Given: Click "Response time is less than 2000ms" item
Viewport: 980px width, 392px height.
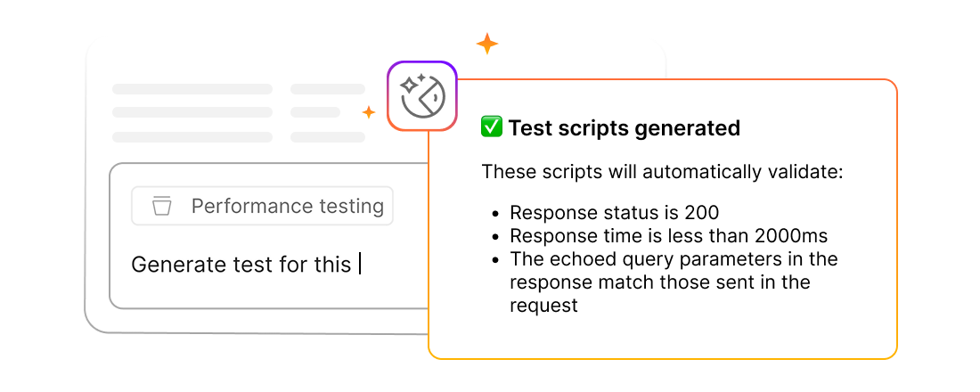Looking at the screenshot, I should [668, 236].
